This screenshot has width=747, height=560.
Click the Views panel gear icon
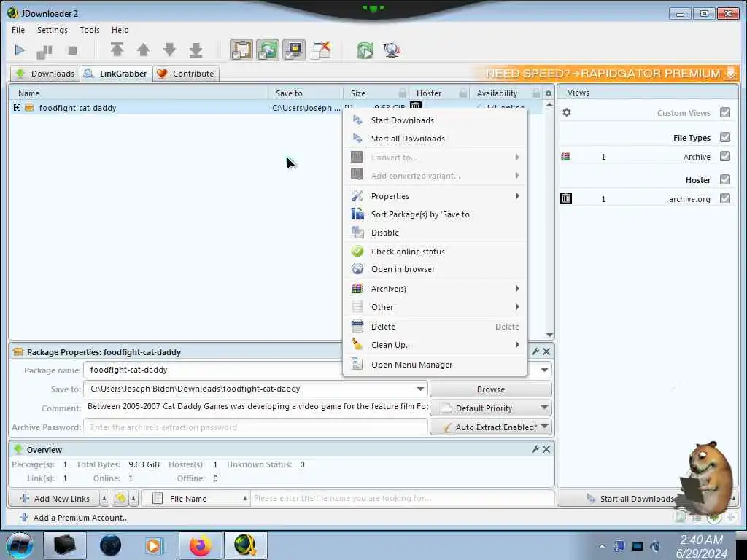[566, 112]
